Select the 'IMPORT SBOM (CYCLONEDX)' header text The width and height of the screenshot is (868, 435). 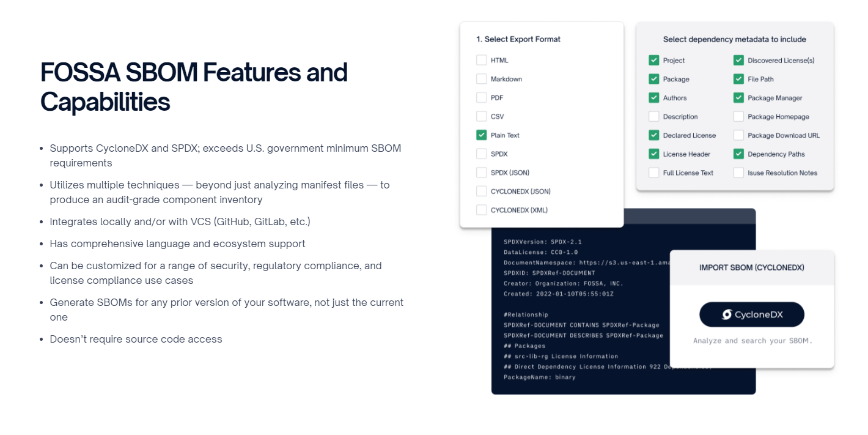[752, 267]
